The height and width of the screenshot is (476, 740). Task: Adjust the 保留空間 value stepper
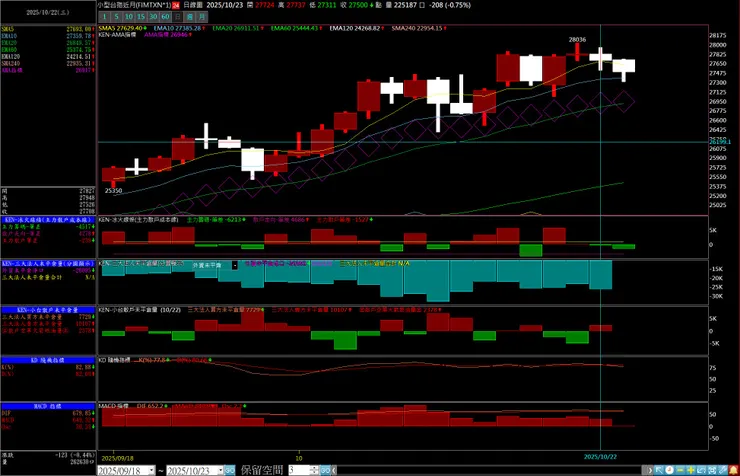coord(314,470)
